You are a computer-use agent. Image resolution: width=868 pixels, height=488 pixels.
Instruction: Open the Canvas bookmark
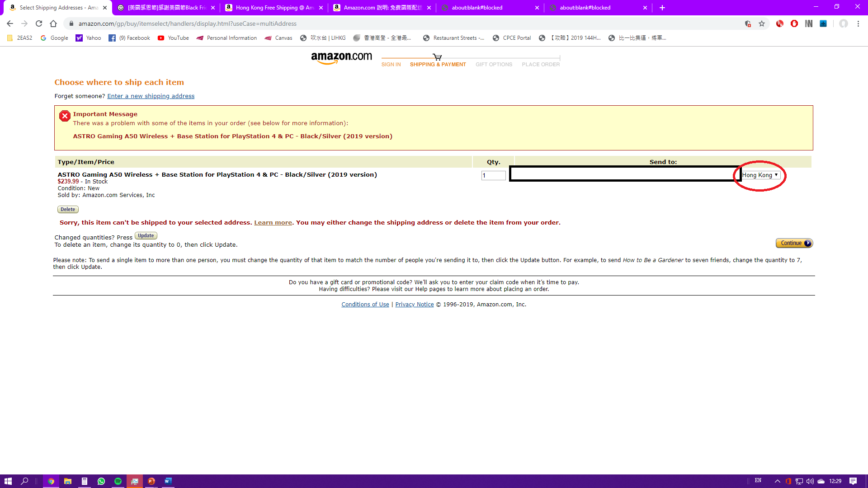point(278,38)
